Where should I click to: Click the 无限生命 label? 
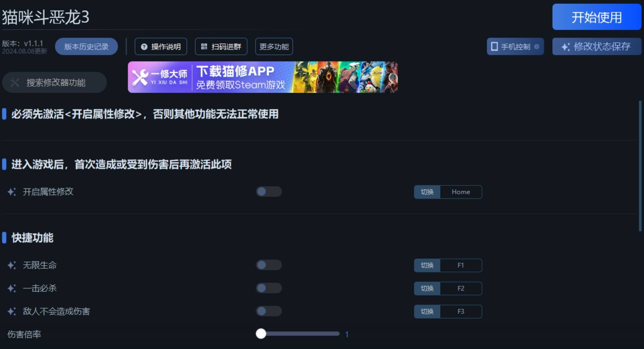pyautogui.click(x=39, y=265)
